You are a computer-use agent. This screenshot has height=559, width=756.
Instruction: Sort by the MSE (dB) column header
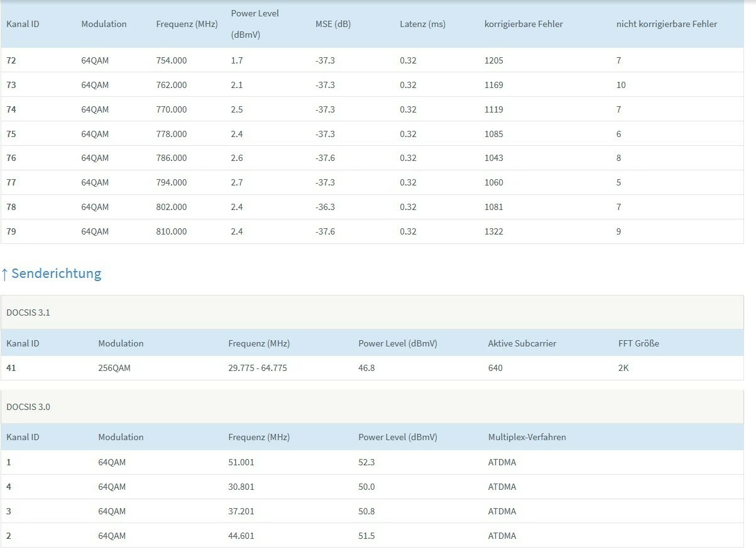[333, 25]
